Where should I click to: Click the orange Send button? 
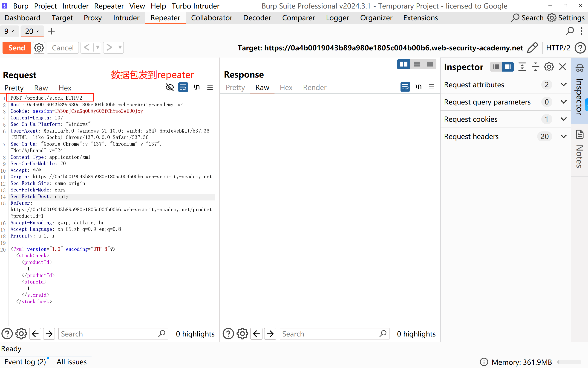point(17,48)
